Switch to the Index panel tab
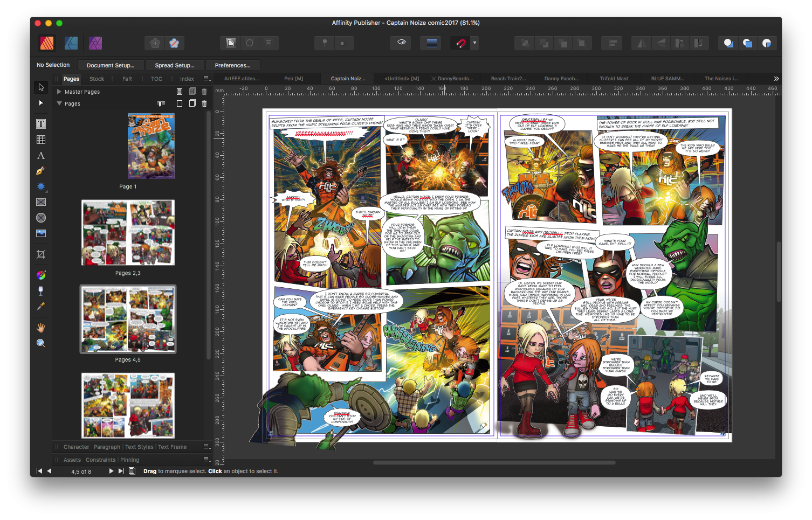This screenshot has height=520, width=812. pyautogui.click(x=187, y=79)
